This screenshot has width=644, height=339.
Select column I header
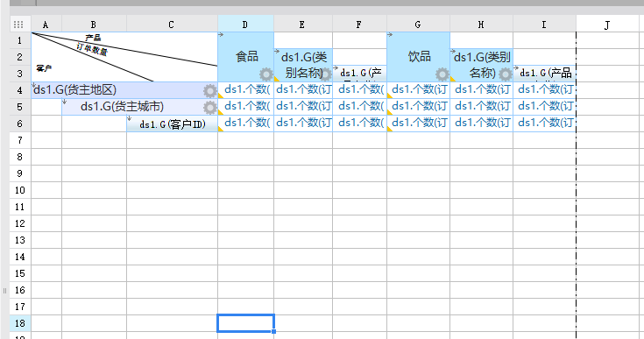(545, 25)
